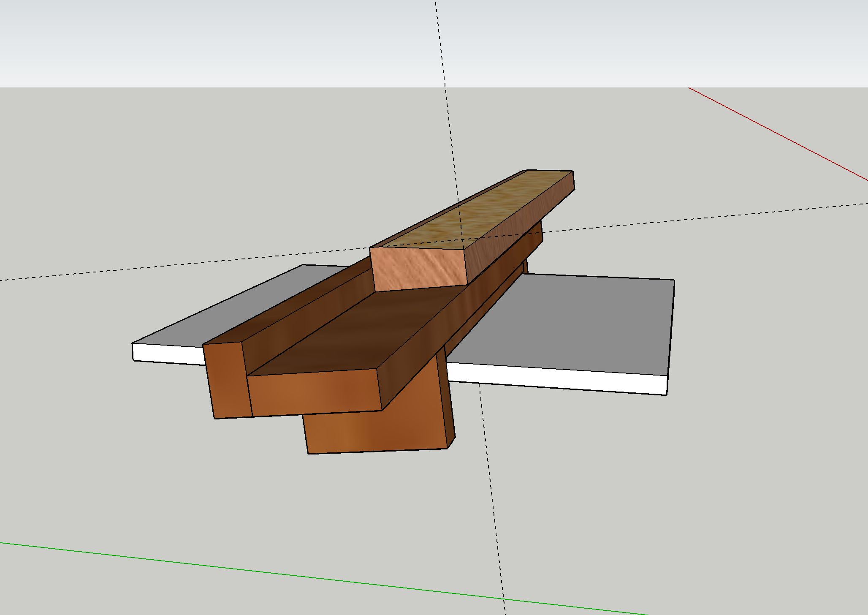868x615 pixels.
Task: Click the front end face of the narrow left rail
Action: [x=227, y=380]
